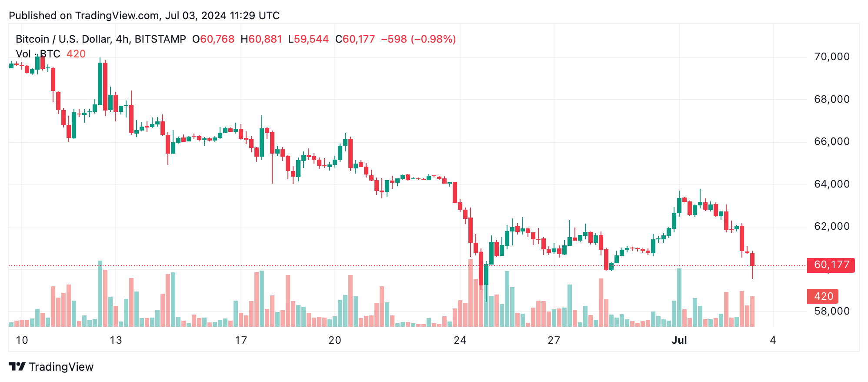Click the close value C60,177 in the header
Viewport: 868px width, 382px height.
(355, 39)
